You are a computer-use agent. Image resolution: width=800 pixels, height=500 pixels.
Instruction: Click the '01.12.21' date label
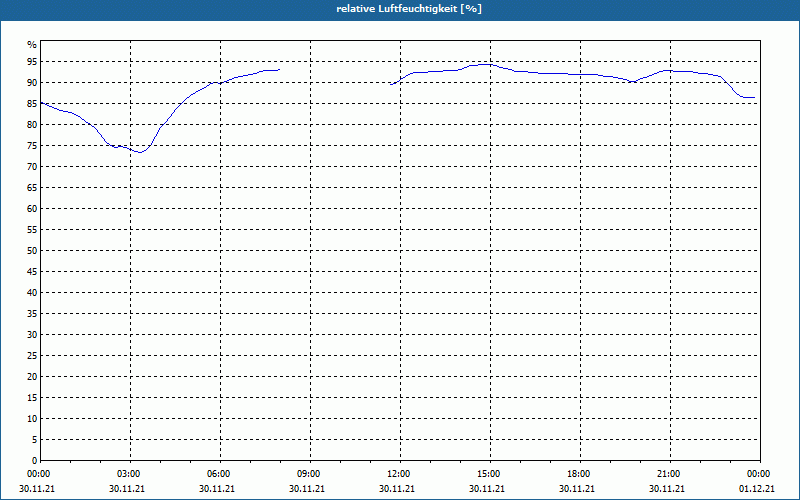[757, 489]
